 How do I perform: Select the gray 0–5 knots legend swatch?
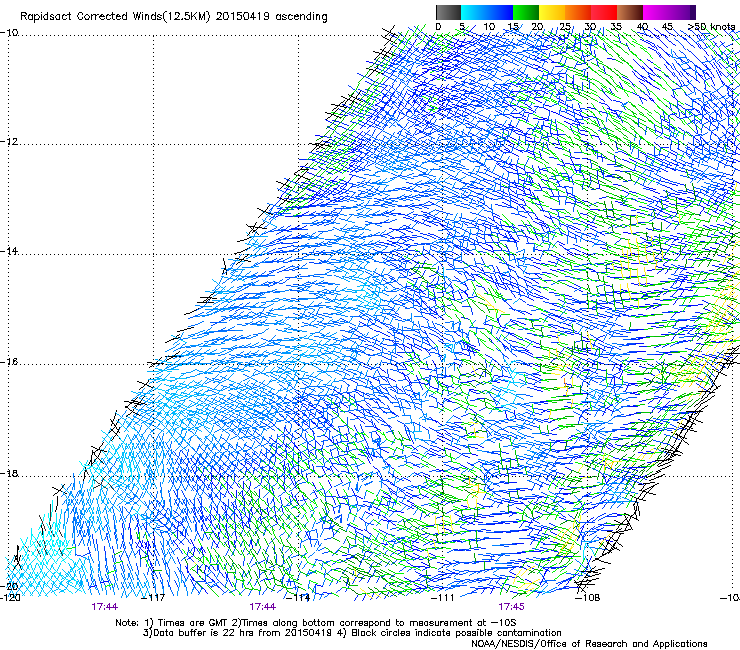448,12
